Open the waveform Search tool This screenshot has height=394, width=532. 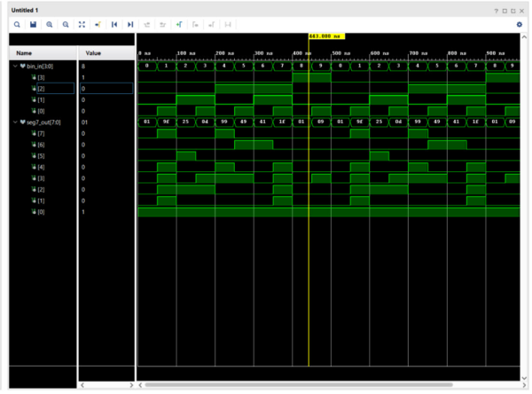pyautogui.click(x=17, y=25)
